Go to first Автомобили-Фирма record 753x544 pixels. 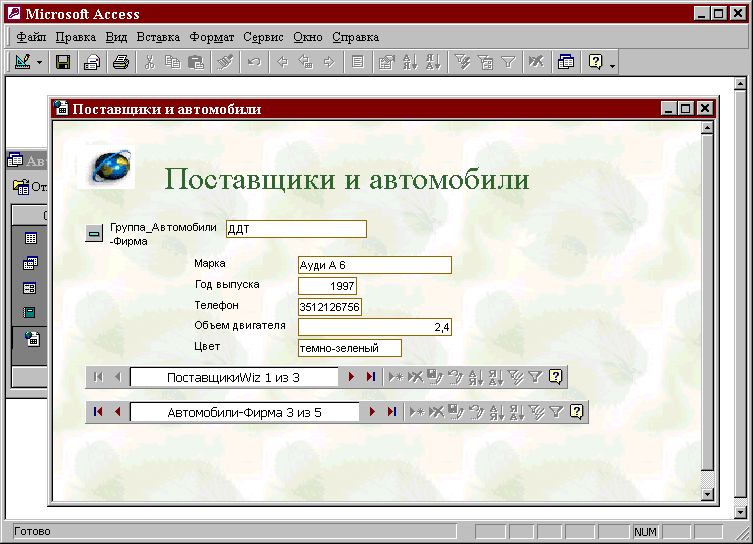click(x=98, y=412)
